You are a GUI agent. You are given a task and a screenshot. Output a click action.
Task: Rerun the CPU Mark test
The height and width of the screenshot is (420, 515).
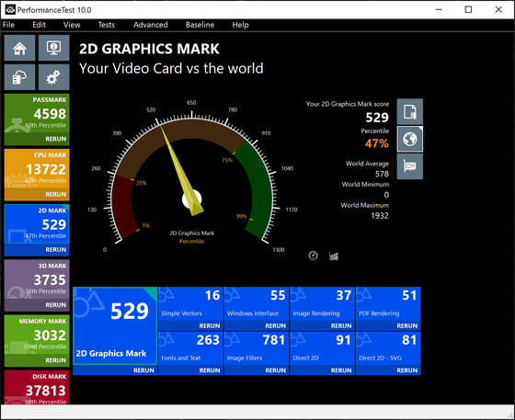pyautogui.click(x=55, y=194)
